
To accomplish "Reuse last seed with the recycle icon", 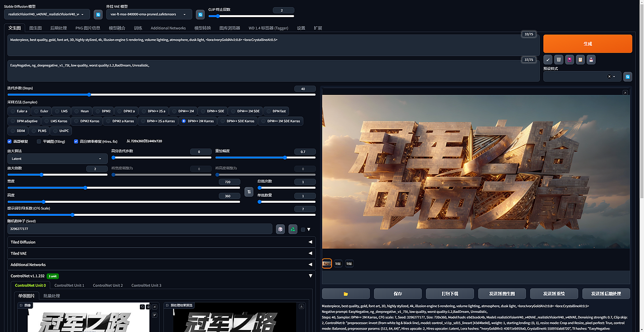I will [x=292, y=229].
